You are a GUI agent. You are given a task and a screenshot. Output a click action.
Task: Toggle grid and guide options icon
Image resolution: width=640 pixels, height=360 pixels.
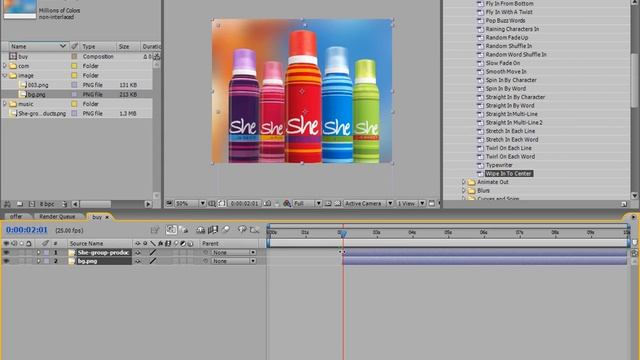[212, 203]
